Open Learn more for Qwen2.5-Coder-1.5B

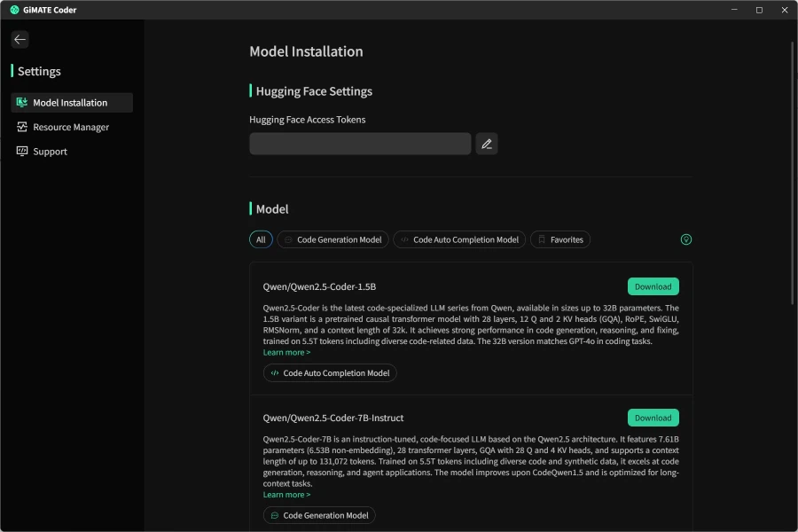[286, 352]
